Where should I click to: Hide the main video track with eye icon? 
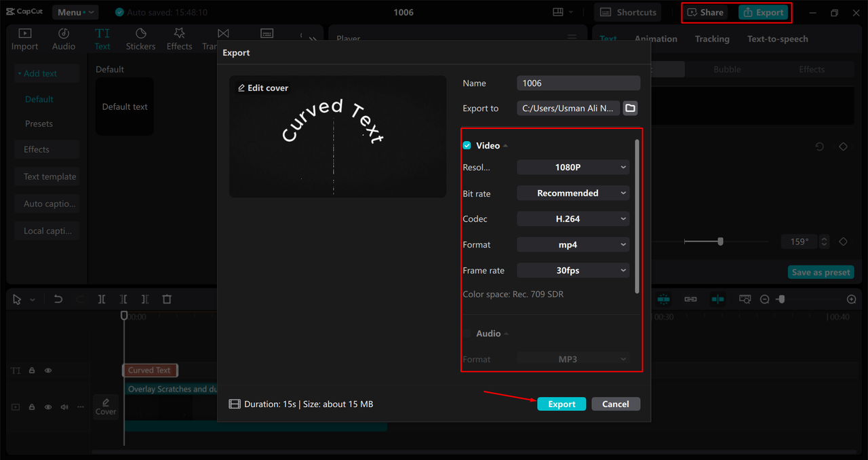[x=48, y=407]
